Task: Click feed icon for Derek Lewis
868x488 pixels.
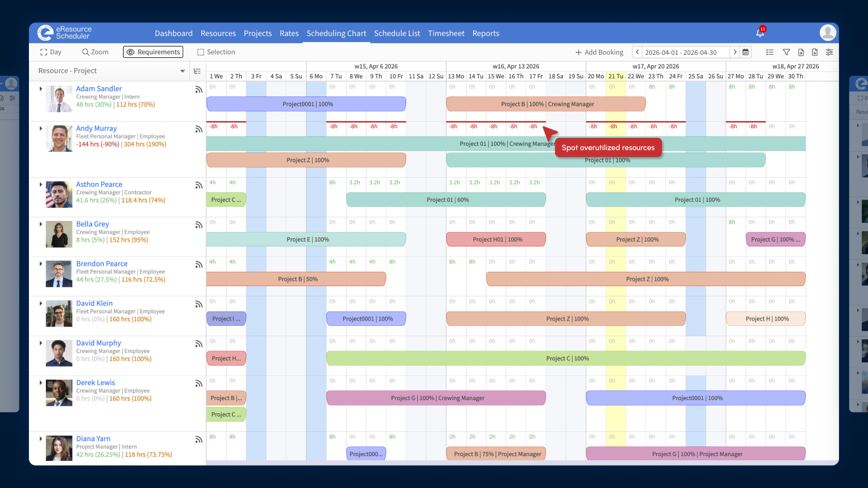Action: tap(198, 384)
